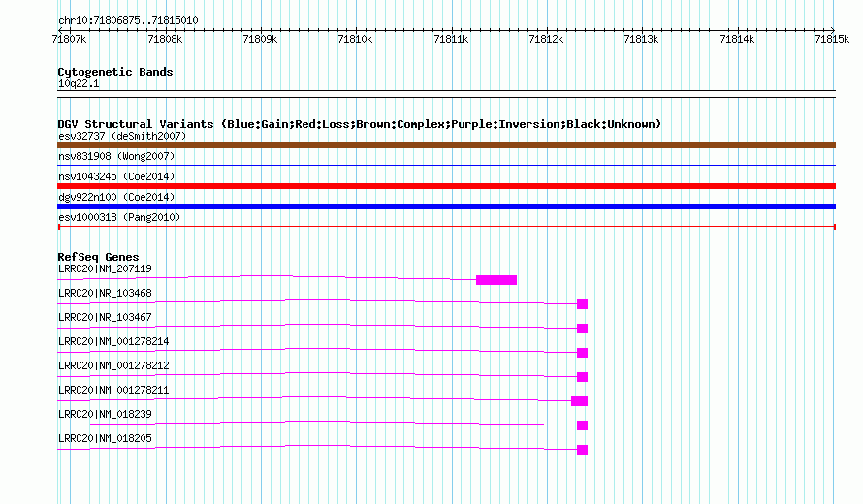The width and height of the screenshot is (863, 504).
Task: Click the 71810k ruler tick label
Action: coord(355,39)
